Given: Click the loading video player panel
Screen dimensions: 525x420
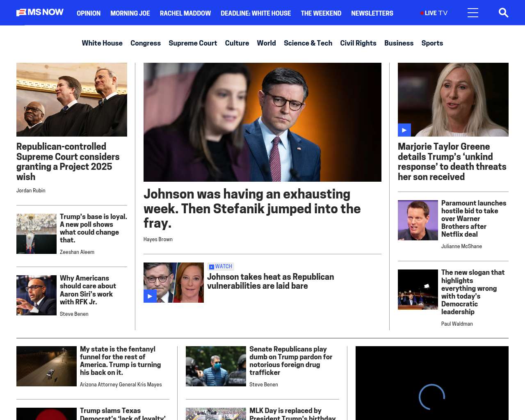Looking at the screenshot, I should point(432,383).
